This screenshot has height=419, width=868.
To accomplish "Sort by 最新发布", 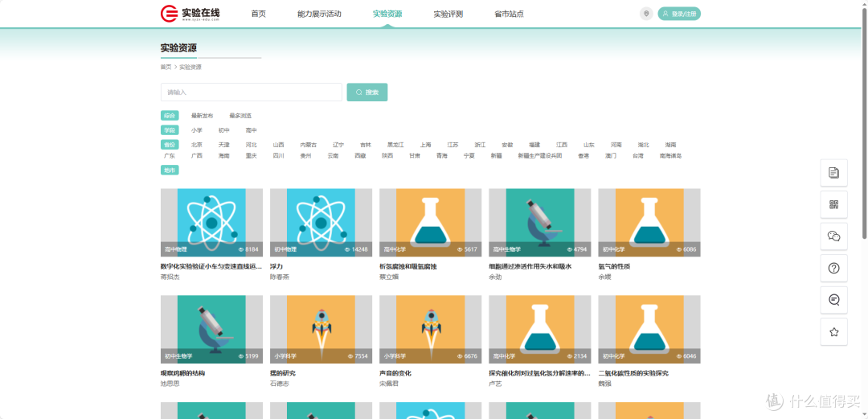I will [202, 116].
